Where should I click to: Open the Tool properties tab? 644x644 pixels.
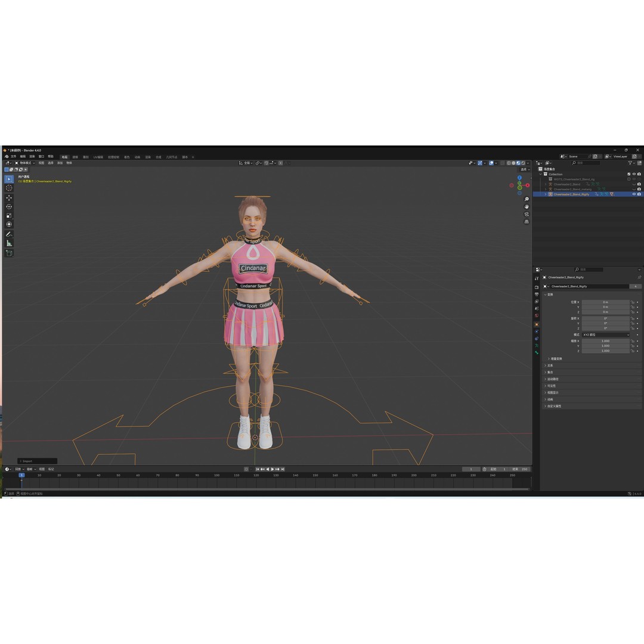coord(537,278)
